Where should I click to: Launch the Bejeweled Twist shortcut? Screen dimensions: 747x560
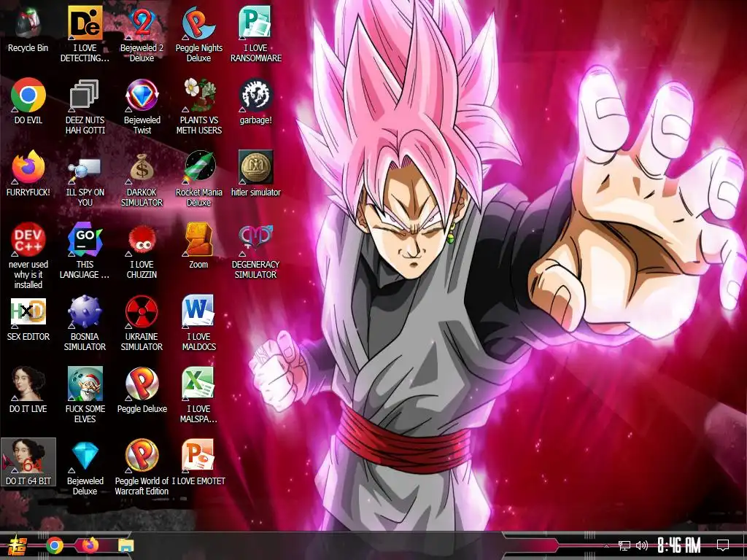click(142, 106)
